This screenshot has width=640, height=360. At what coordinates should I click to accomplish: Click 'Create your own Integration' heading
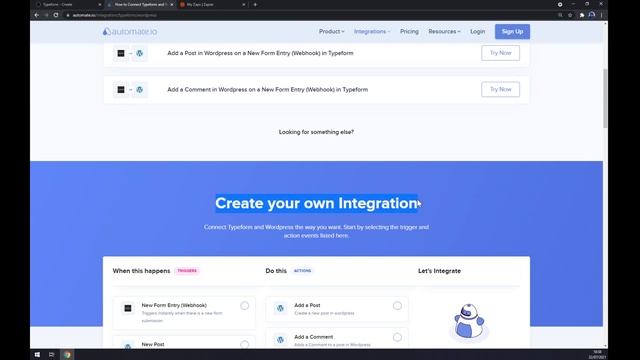coord(316,203)
